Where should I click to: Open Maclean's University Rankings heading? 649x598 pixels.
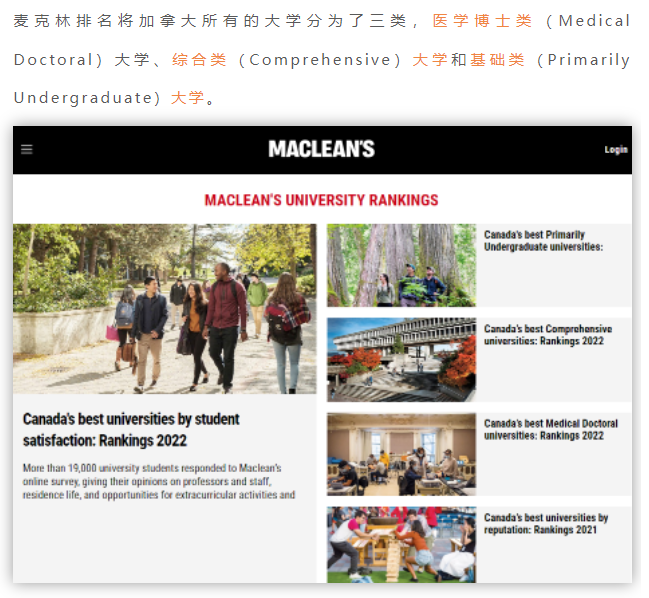(x=321, y=200)
